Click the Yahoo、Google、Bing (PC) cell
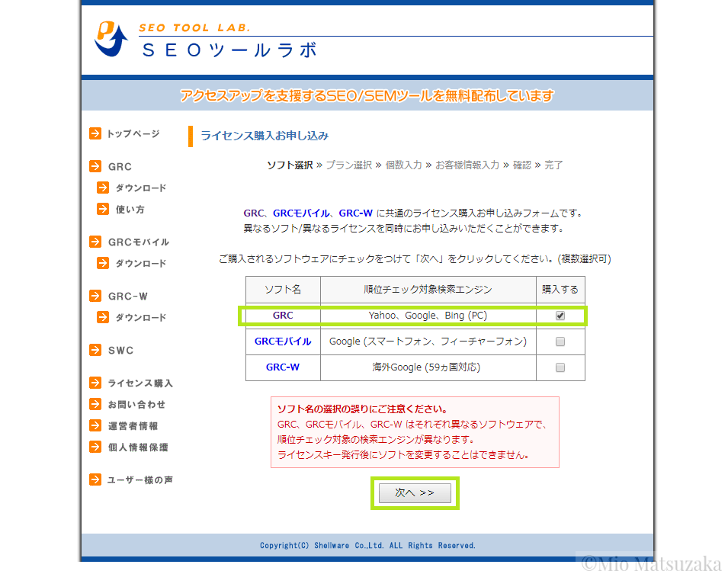The width and height of the screenshot is (728, 574). tap(428, 316)
